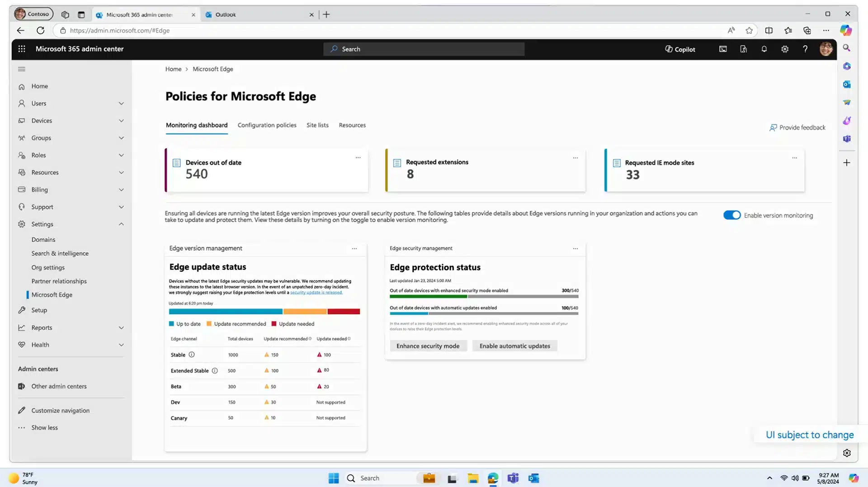Image resolution: width=868 pixels, height=487 pixels.
Task: Click the Copilot button in header
Action: point(680,49)
